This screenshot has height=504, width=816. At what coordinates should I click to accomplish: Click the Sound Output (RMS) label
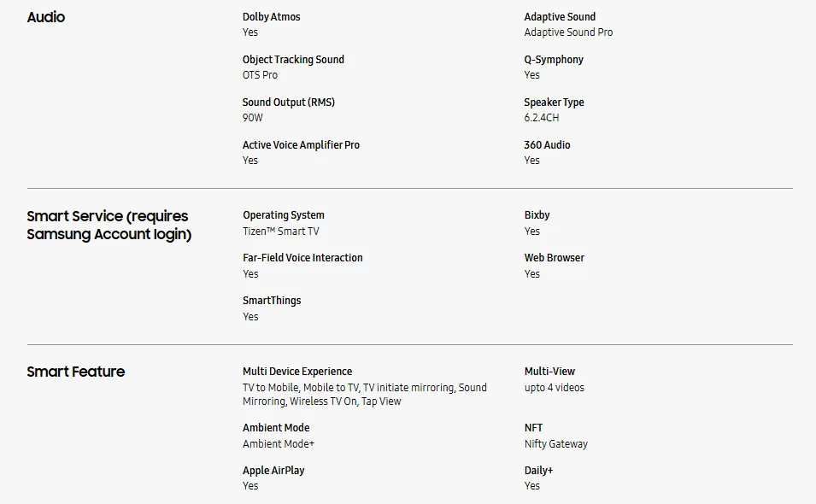288,102
